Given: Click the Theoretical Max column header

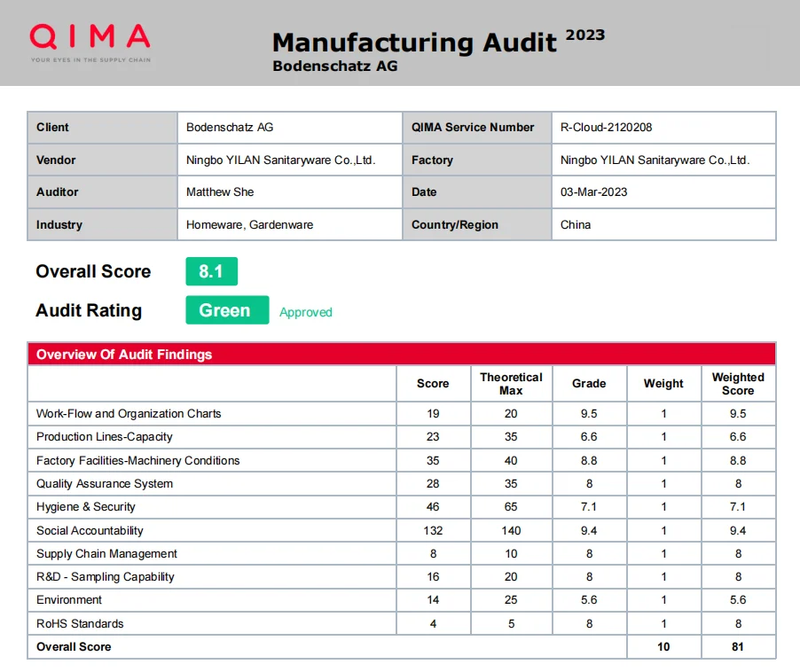Looking at the screenshot, I should tap(511, 384).
